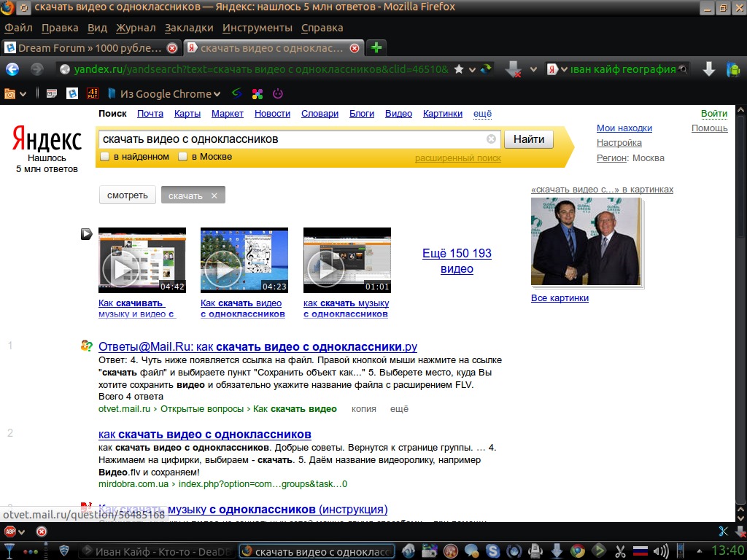Open the Ответы@Mail.Ru search result

point(258,346)
